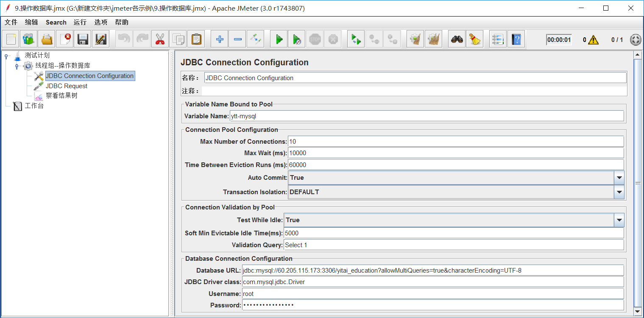This screenshot has height=318, width=644.
Task: Open the Function Helper dialog icon
Action: tap(498, 39)
